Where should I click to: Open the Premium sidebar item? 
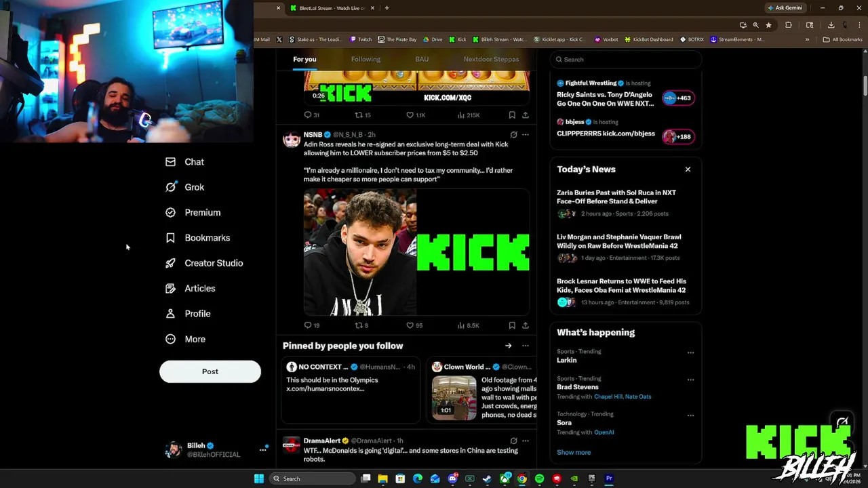[x=193, y=212]
